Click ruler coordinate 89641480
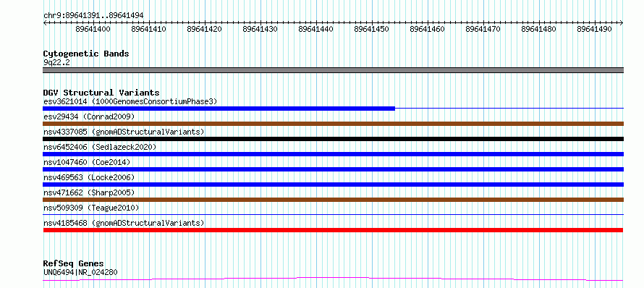 point(539,30)
